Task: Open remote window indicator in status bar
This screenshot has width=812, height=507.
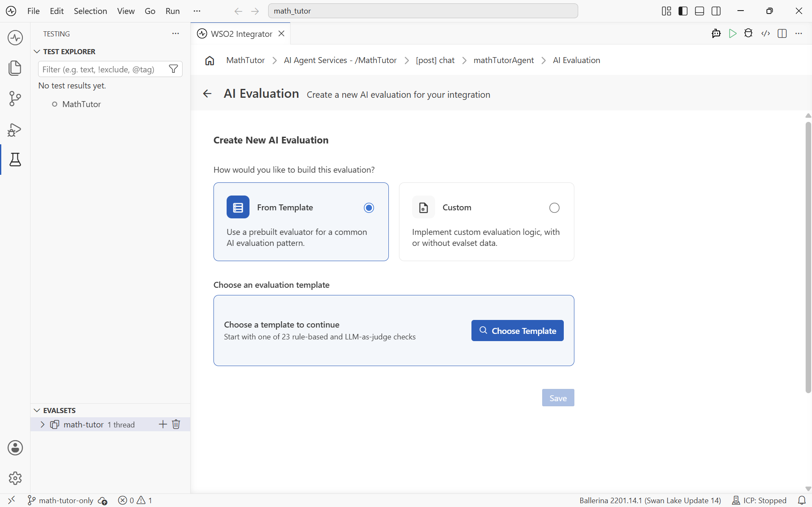Action: tap(11, 500)
